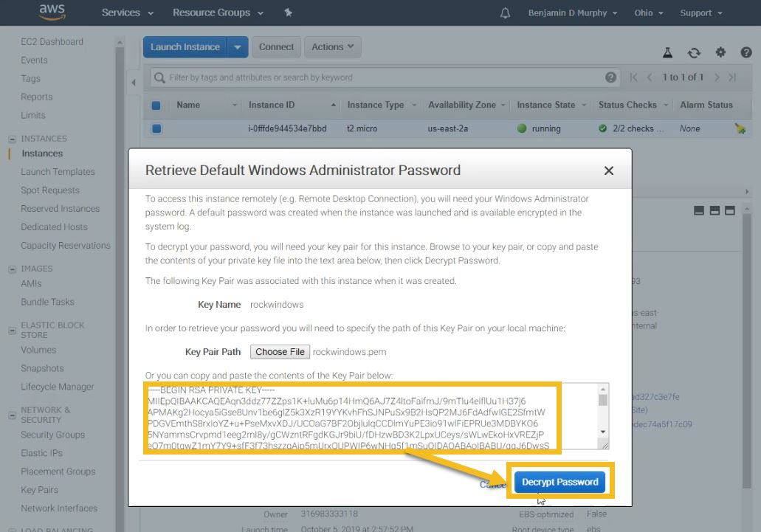The image size is (761, 532).
Task: Go to last page of results
Action: [732, 77]
